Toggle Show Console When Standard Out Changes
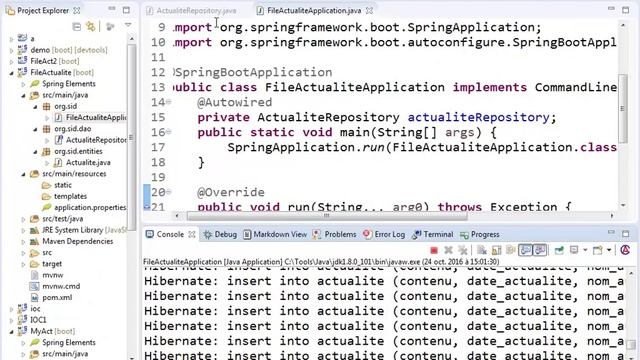640x360 pixels. (x=525, y=250)
